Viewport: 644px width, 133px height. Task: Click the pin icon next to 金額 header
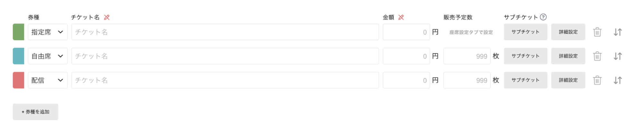coord(401,17)
